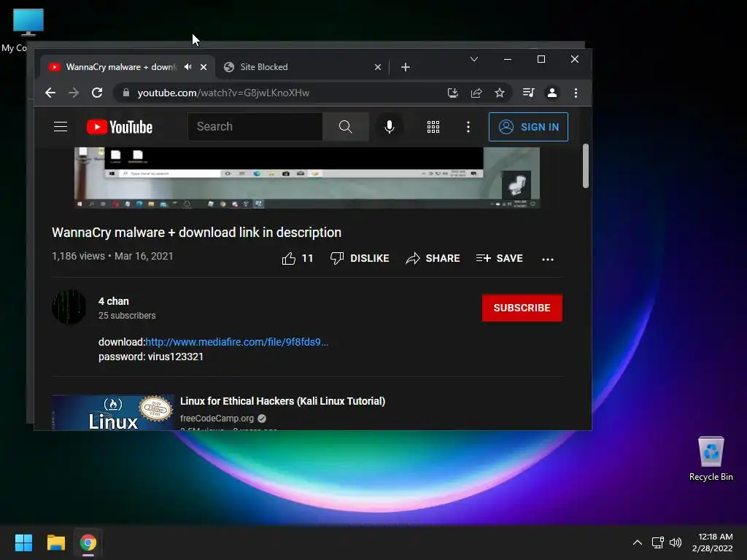Open more actions ellipsis under video
The height and width of the screenshot is (560, 747).
[548, 259]
